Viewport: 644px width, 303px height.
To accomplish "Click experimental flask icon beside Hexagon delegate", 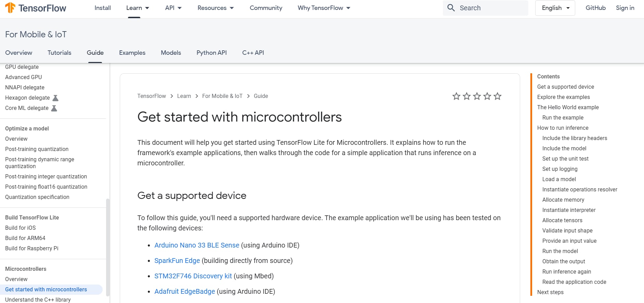I will click(55, 98).
